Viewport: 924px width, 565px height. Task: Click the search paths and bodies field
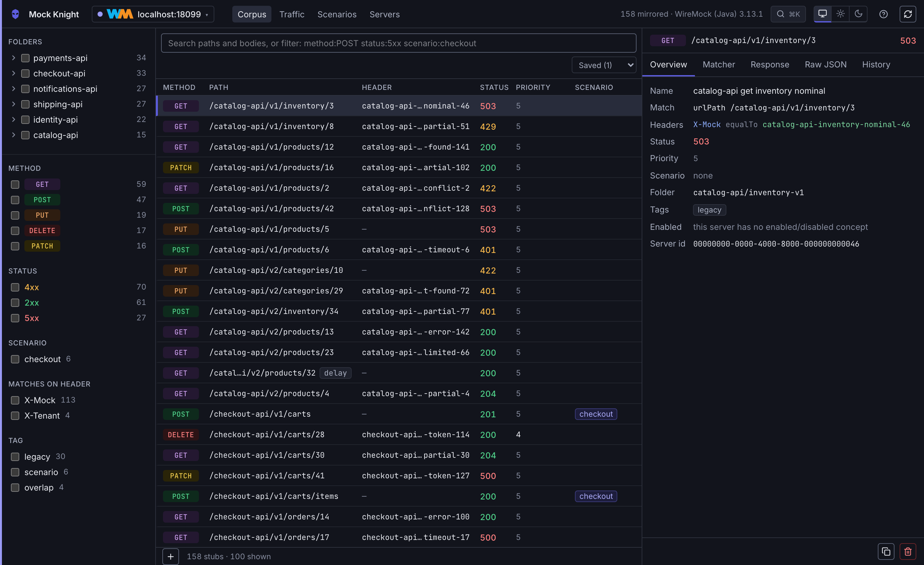(398, 43)
